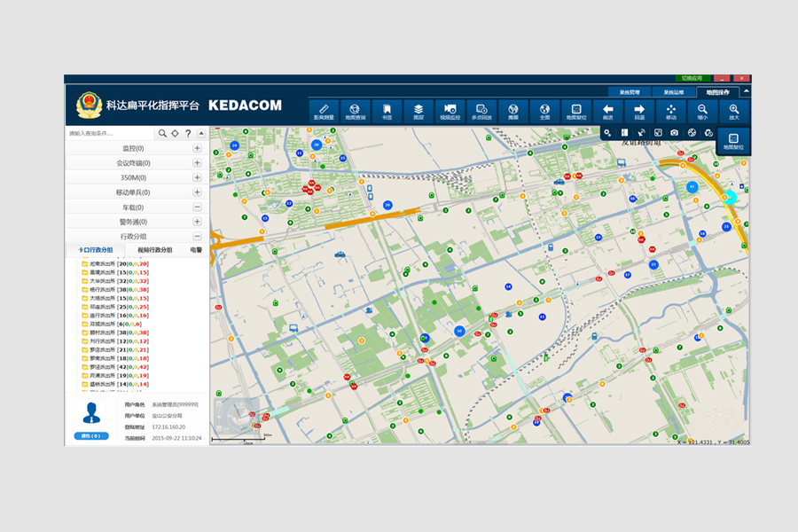
Task: Open the 地图查询 map query tool
Action: (356, 112)
